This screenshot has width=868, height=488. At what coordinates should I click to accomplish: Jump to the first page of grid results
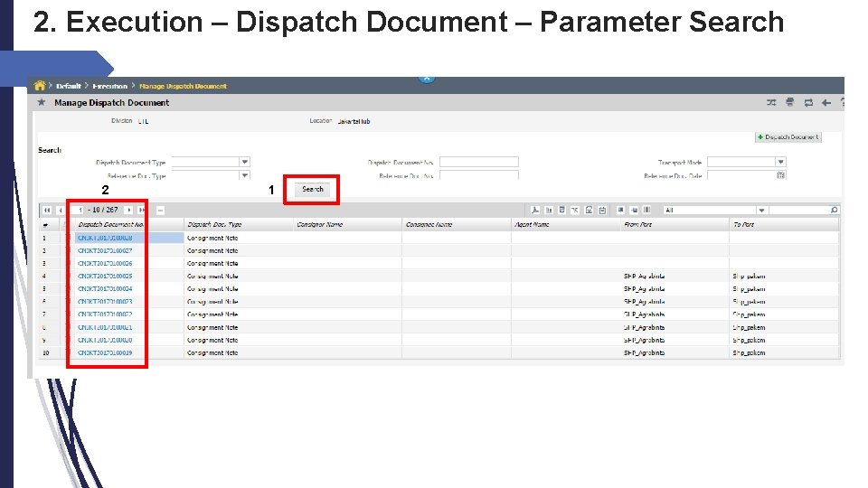click(x=47, y=211)
